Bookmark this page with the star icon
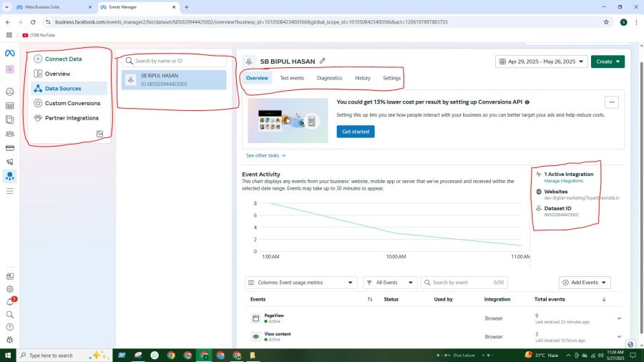644x362 pixels. click(x=606, y=22)
